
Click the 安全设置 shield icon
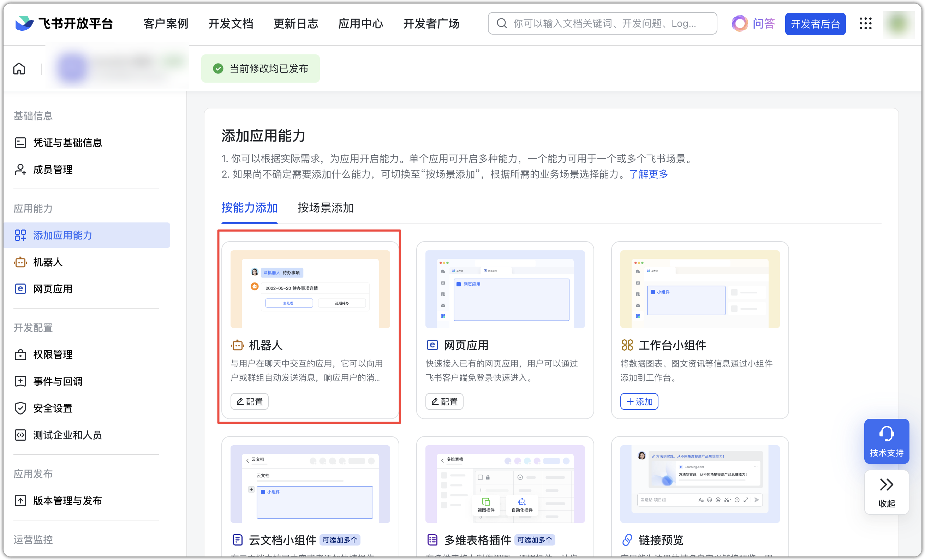click(20, 408)
